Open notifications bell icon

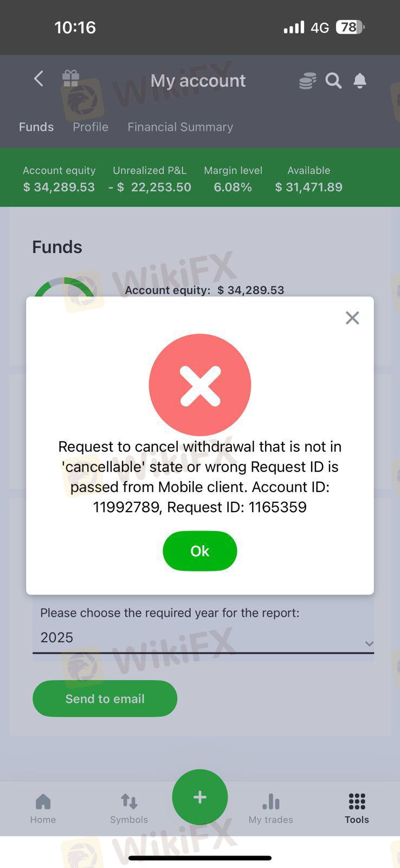point(360,81)
